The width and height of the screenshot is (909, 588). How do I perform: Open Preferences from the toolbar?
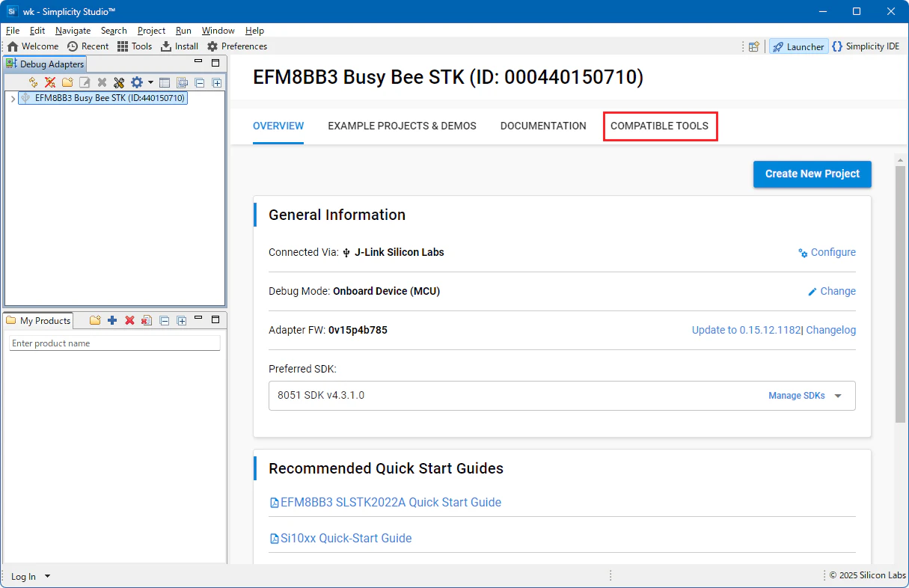pyautogui.click(x=237, y=46)
